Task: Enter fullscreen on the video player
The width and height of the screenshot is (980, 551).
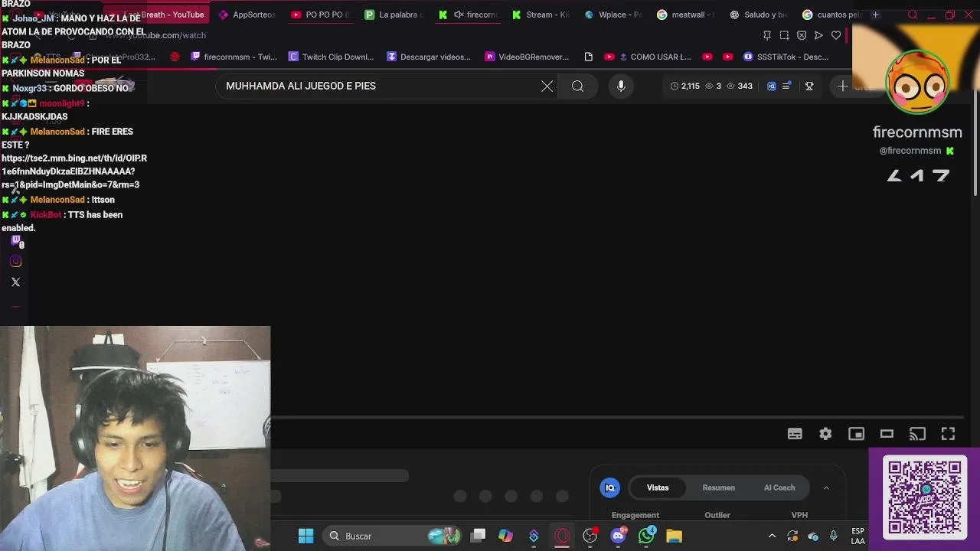Action: point(948,434)
